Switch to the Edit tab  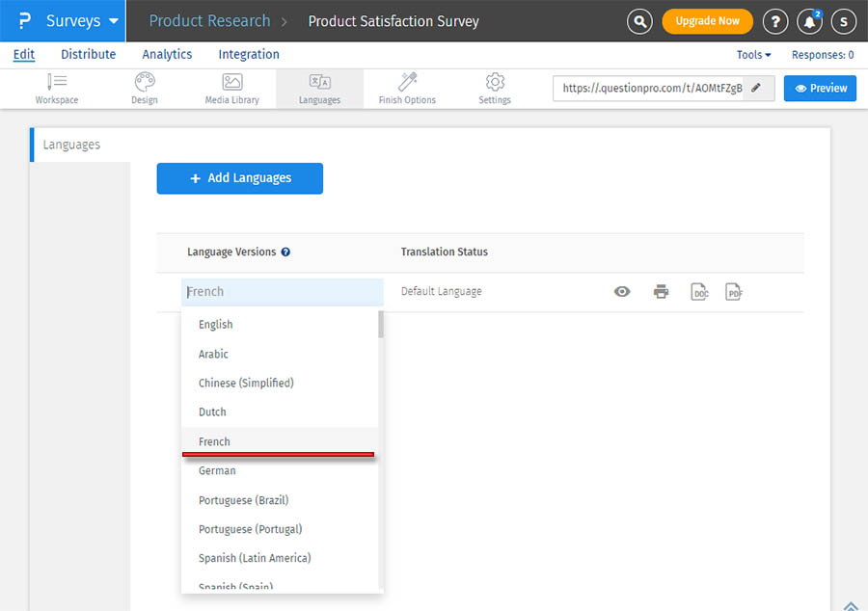coord(24,54)
